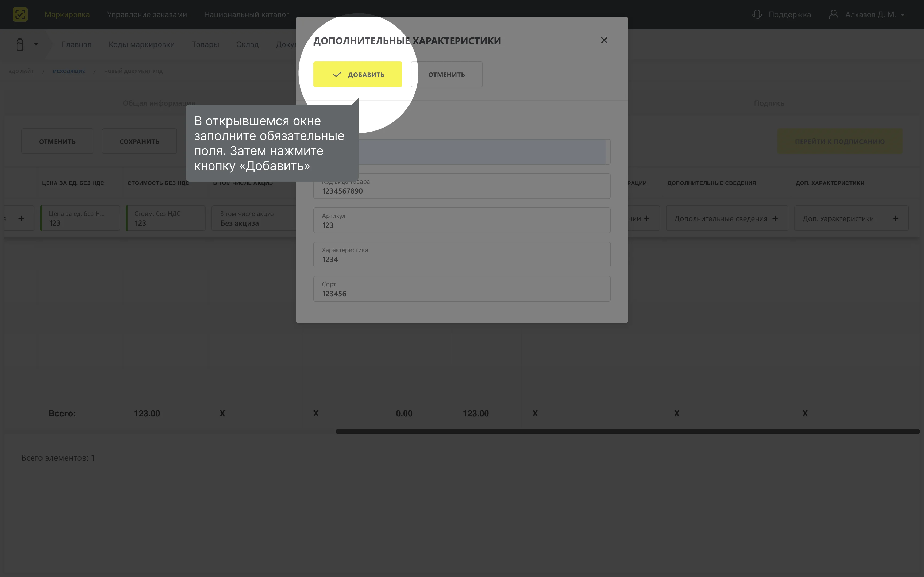Click the ЭДО Лайт breadcrumb
924x577 pixels.
click(x=21, y=71)
